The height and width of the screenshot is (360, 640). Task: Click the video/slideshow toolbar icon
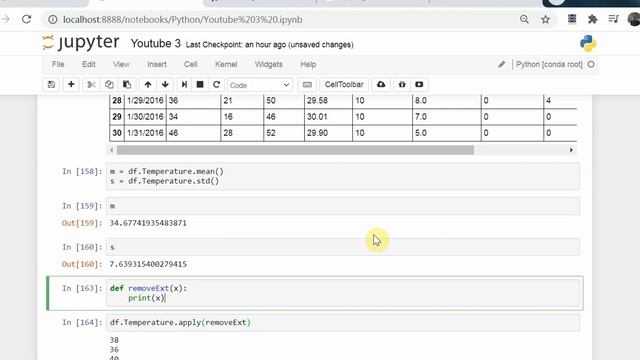pos(419,84)
